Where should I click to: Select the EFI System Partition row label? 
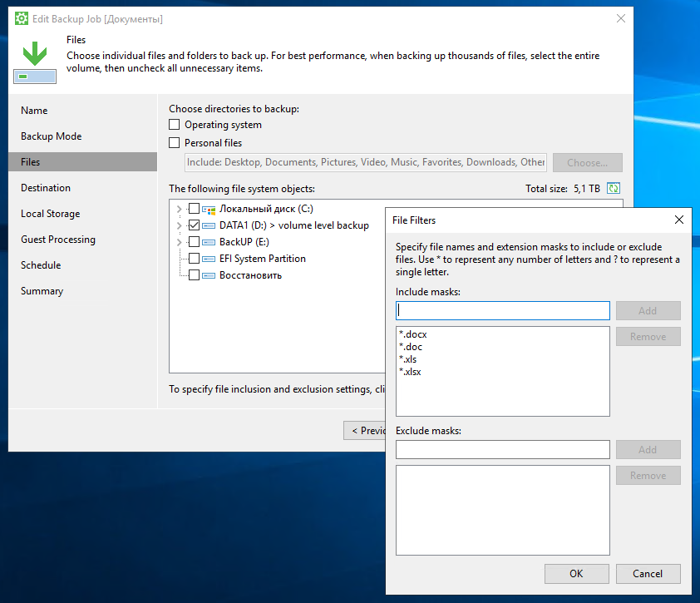tap(263, 259)
